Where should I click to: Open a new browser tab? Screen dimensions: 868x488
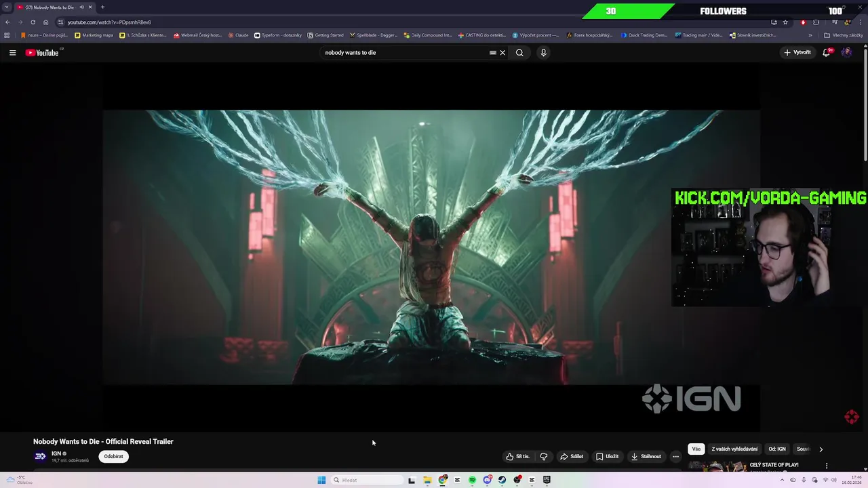[x=102, y=7]
